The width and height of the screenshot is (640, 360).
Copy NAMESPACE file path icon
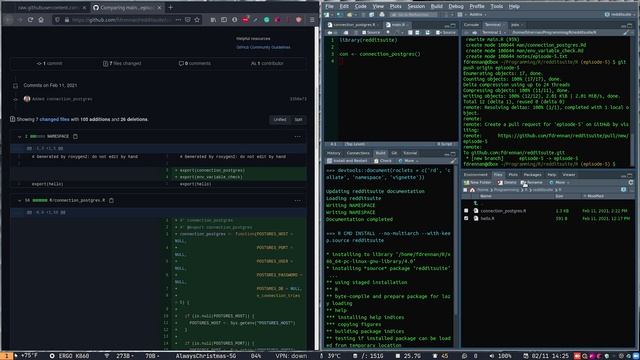76,136
